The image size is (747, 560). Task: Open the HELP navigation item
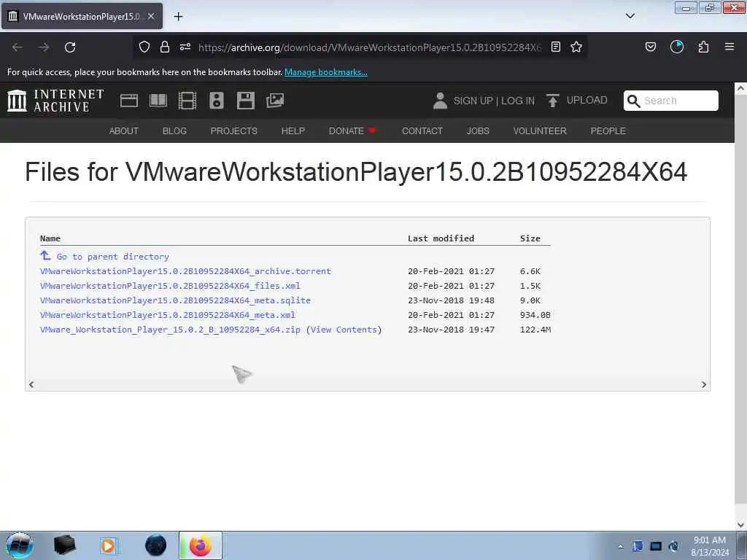[x=293, y=131]
